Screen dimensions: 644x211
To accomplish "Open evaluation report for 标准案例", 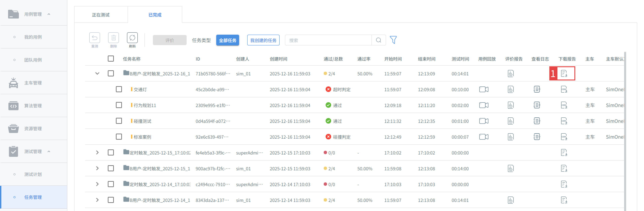I will click(x=510, y=137).
